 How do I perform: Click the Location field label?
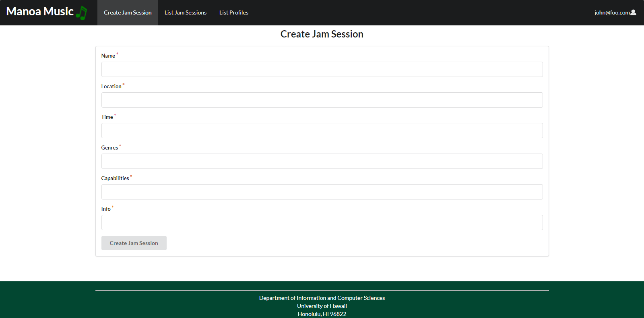pyautogui.click(x=111, y=86)
